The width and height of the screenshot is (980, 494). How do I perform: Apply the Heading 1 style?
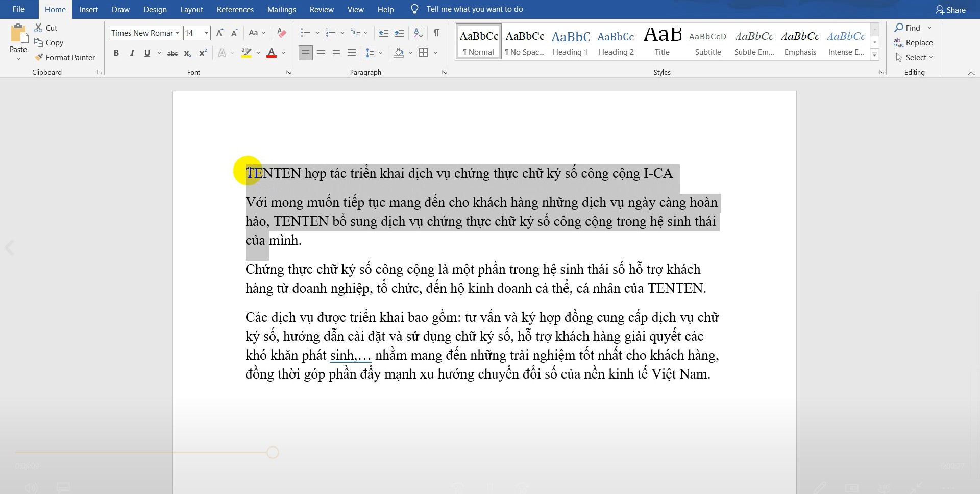pos(570,41)
